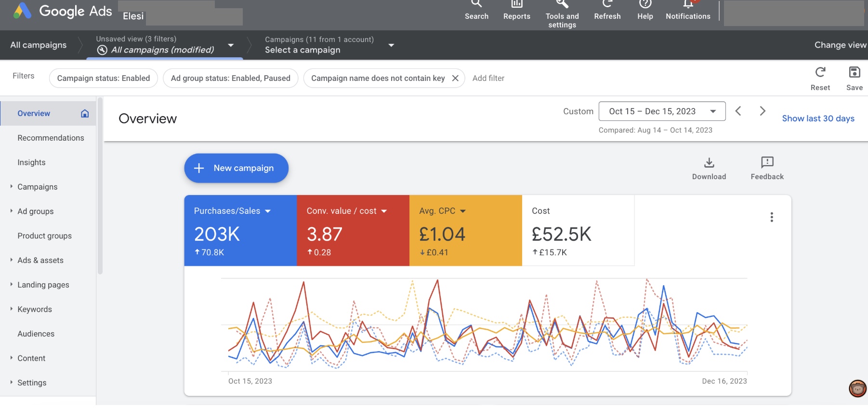Click Show last 30 days link
Screen dimensions: 868x419
tap(818, 118)
